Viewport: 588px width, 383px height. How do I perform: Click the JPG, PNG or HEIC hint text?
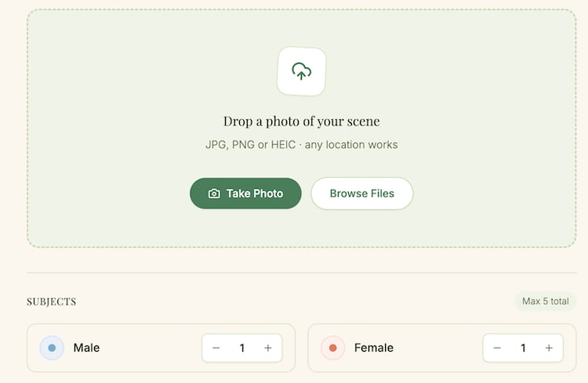(x=302, y=145)
